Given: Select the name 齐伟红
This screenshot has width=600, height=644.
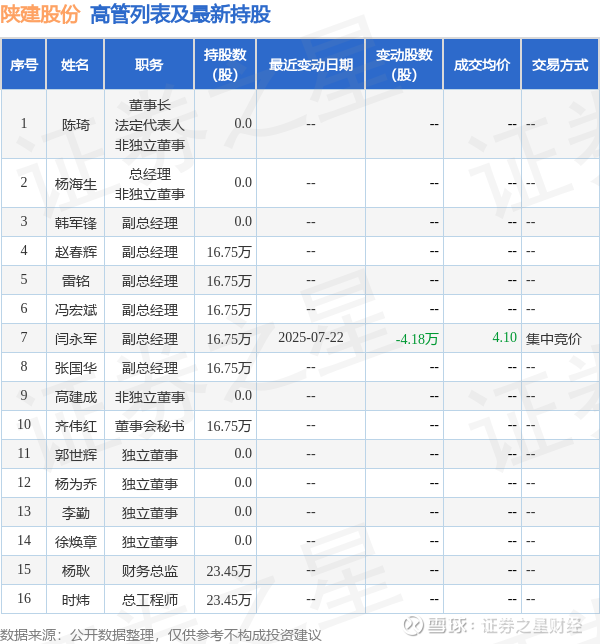Looking at the screenshot, I should tap(76, 426).
